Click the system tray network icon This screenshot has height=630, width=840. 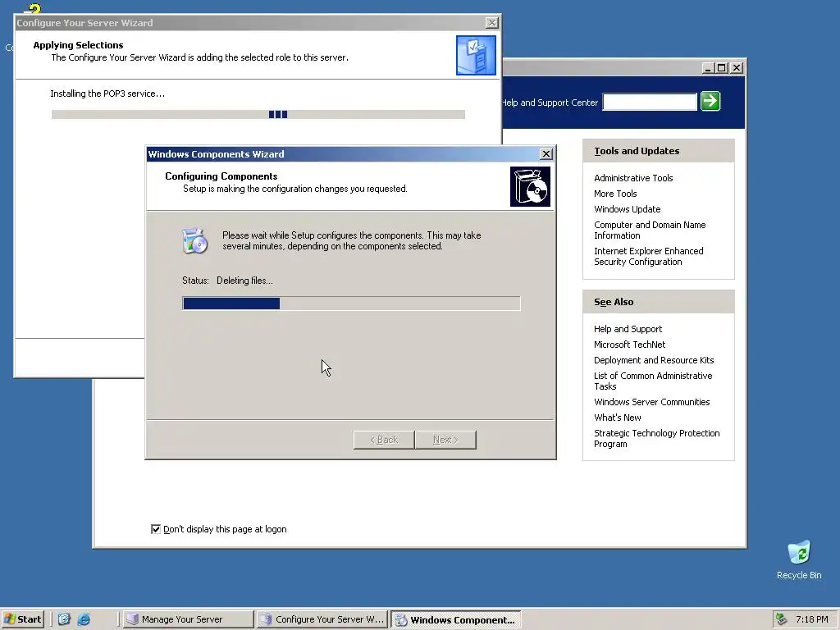pyautogui.click(x=781, y=619)
